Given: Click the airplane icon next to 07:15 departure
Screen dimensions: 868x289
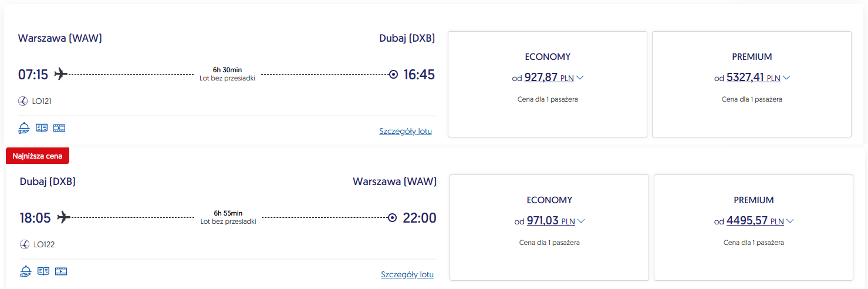Looking at the screenshot, I should (x=61, y=74).
